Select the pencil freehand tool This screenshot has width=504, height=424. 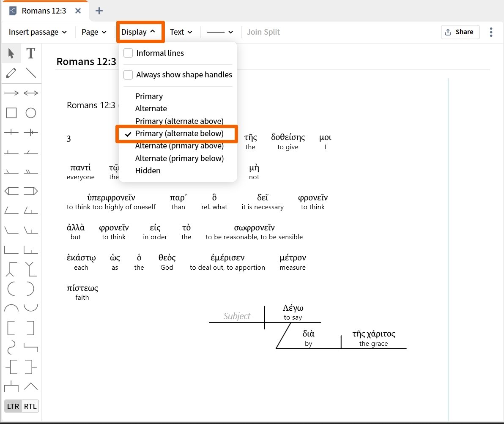click(11, 73)
